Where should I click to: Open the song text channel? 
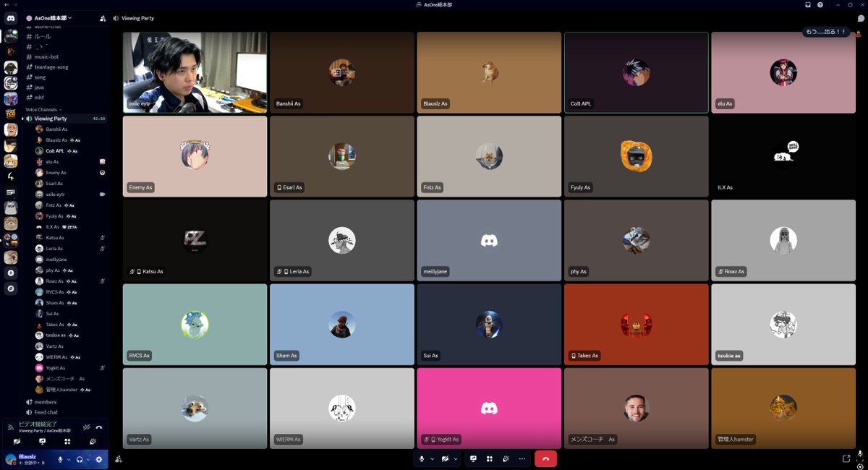coord(65,77)
